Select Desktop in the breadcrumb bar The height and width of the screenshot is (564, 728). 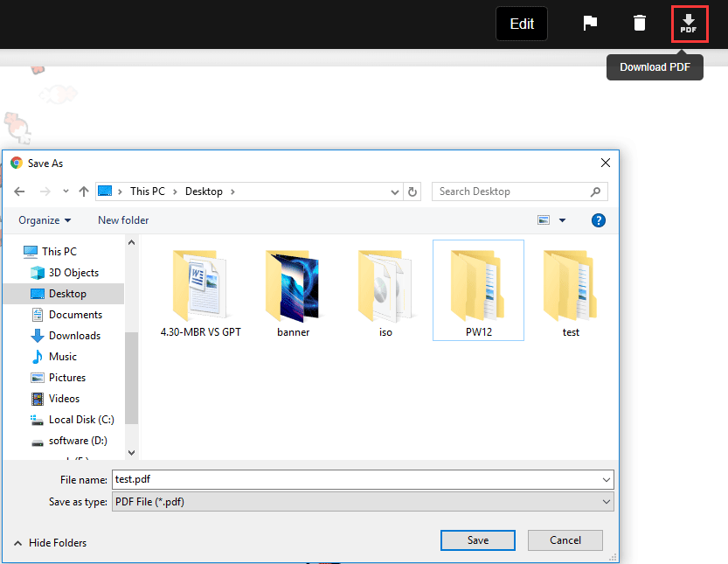tap(203, 191)
